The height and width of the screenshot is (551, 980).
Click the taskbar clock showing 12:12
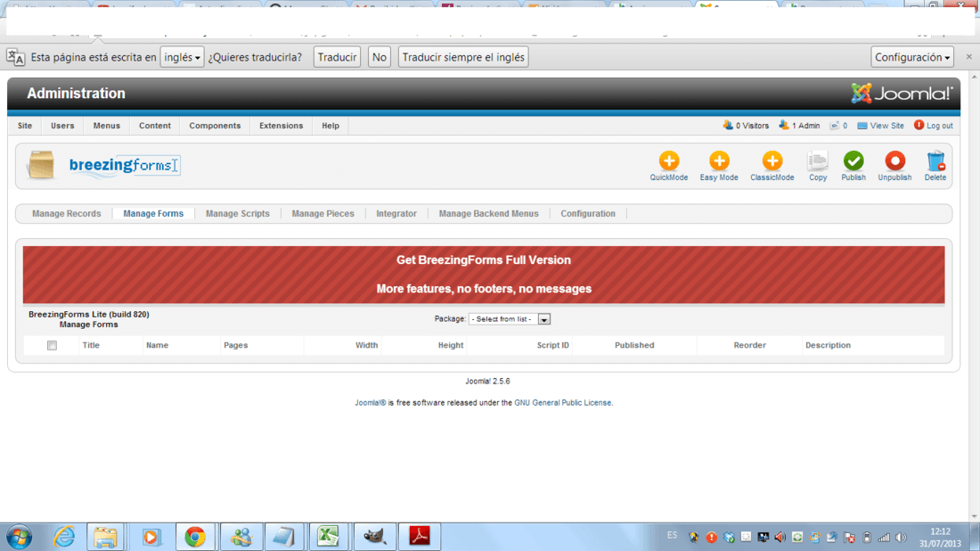point(941,538)
